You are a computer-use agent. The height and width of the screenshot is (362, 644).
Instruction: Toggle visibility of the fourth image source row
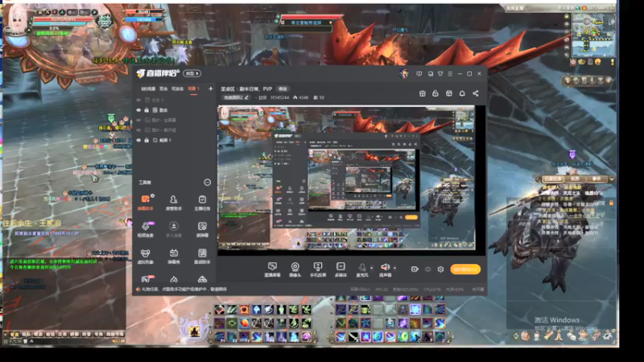(138, 130)
